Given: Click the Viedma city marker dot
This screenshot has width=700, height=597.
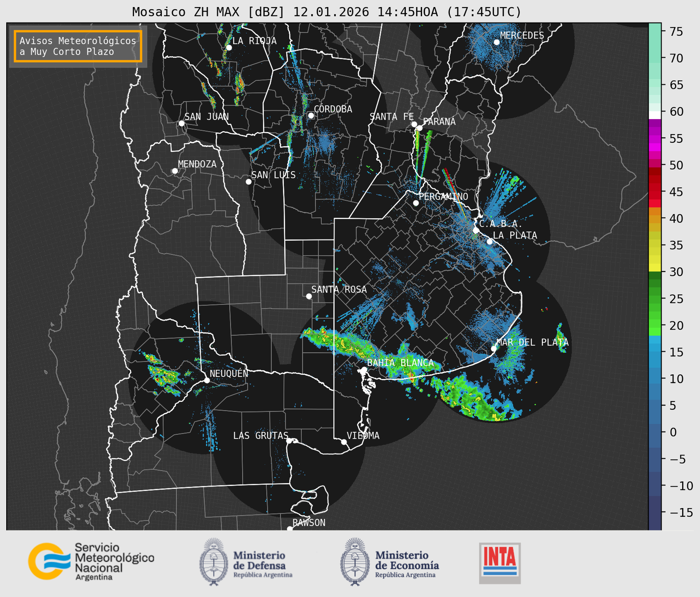Looking at the screenshot, I should tap(344, 442).
